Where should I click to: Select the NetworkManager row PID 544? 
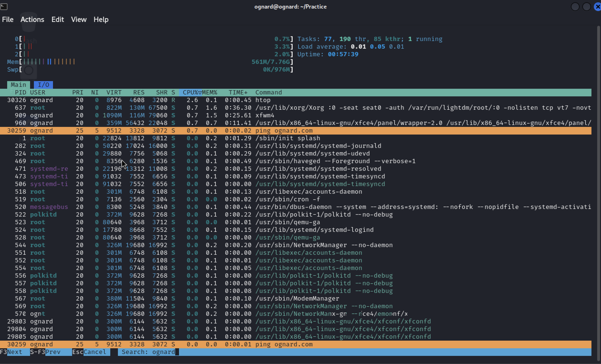[x=296, y=245]
